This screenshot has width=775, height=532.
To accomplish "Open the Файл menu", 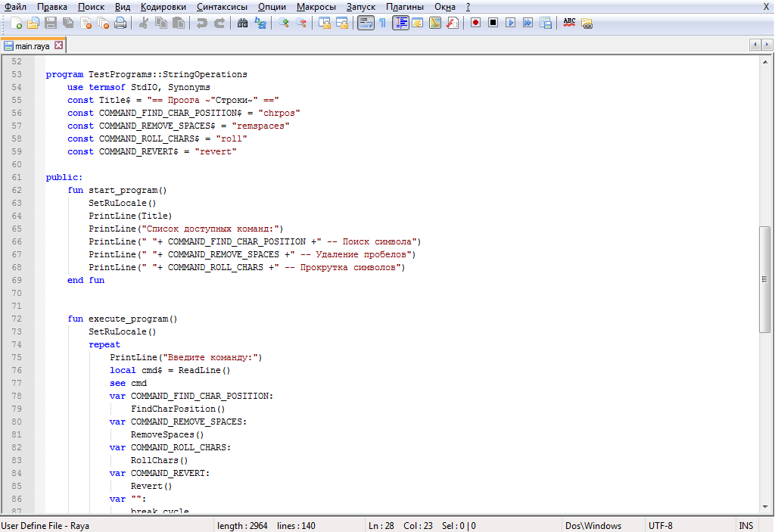I will pos(15,7).
